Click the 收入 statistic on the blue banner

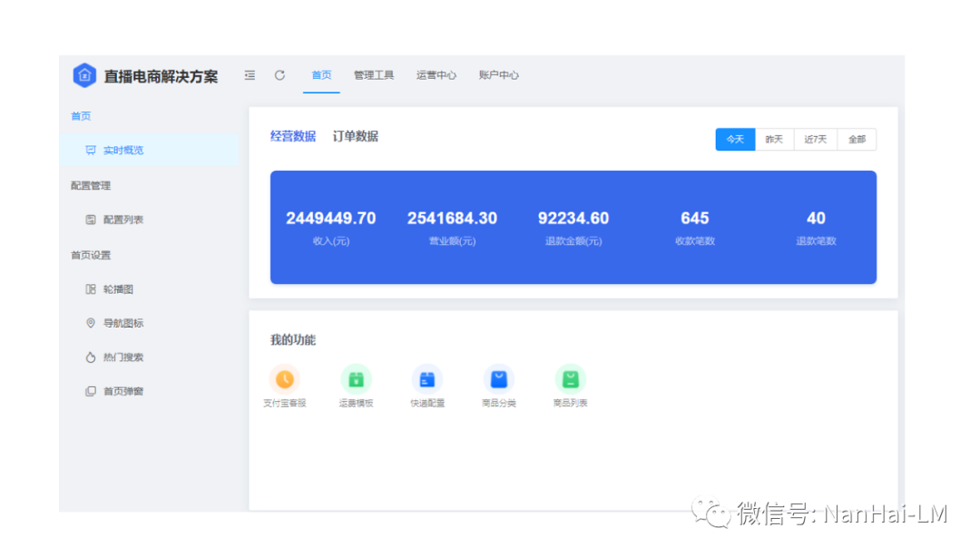pyautogui.click(x=331, y=227)
